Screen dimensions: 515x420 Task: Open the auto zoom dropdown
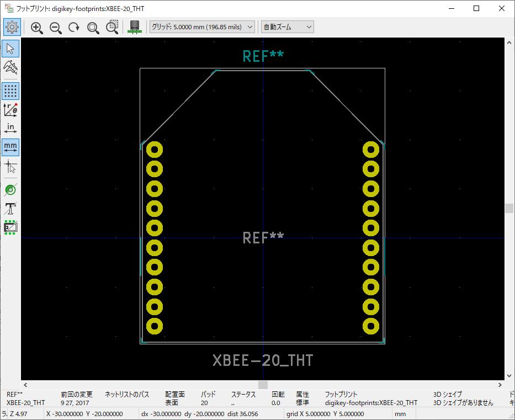(288, 27)
